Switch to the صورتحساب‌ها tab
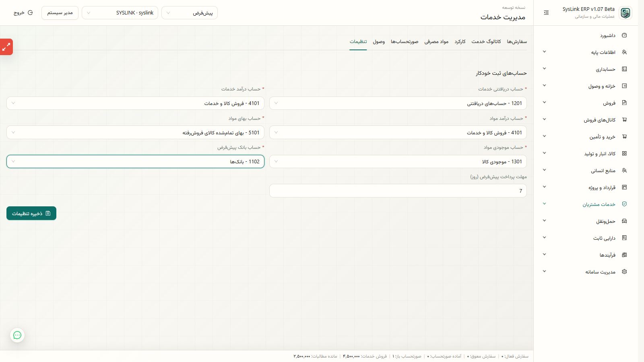Screen dimensions: 644x362 (405, 42)
